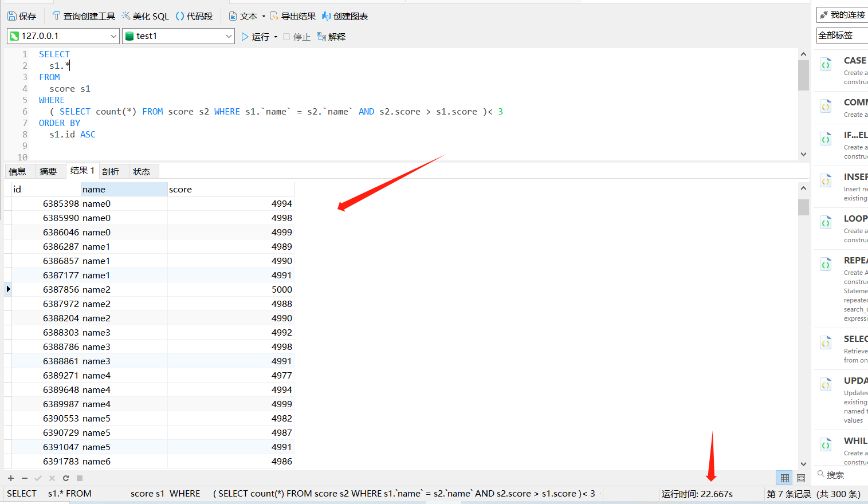Switch to form view icon
The height and width of the screenshot is (504, 868).
801,478
